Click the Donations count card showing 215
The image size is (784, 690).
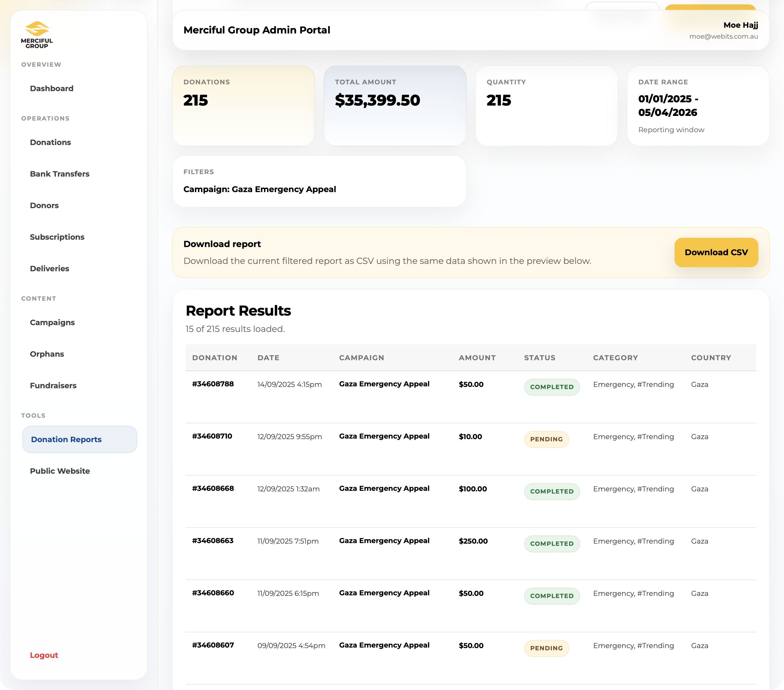244,106
